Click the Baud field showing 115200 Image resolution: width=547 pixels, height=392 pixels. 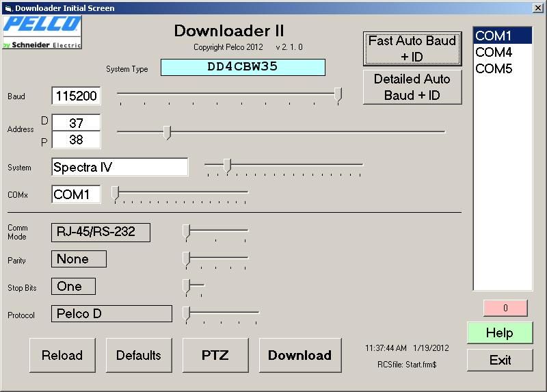click(76, 96)
